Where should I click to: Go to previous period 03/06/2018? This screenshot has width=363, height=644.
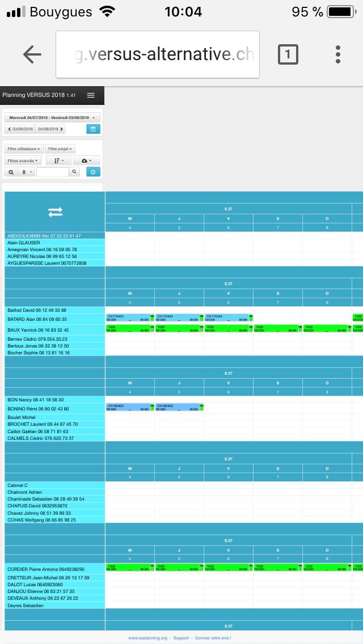pyautogui.click(x=20, y=129)
